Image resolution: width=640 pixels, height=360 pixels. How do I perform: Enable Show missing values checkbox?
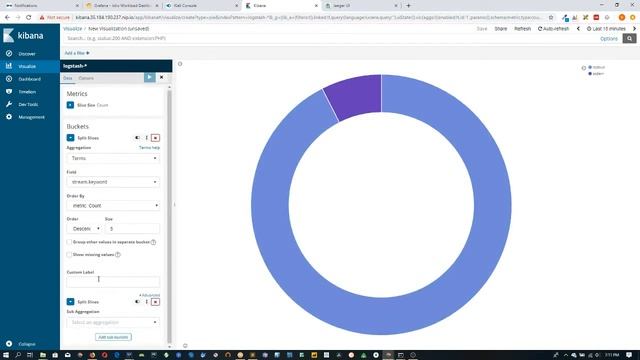point(69,255)
